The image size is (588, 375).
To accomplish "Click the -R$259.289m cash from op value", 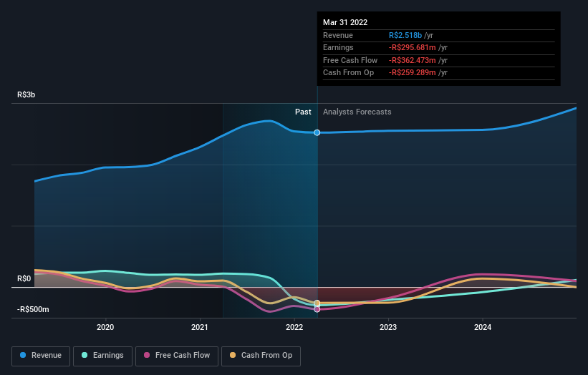I will pos(412,73).
